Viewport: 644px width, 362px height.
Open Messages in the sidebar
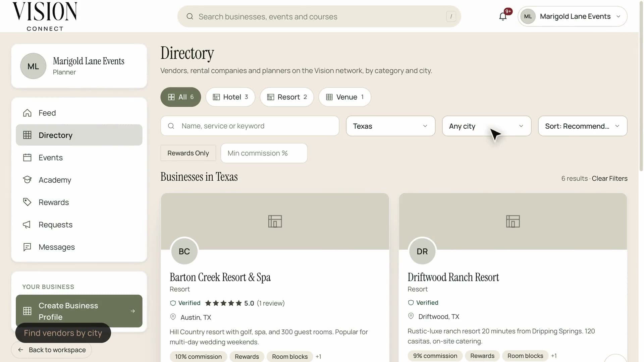tap(79, 247)
